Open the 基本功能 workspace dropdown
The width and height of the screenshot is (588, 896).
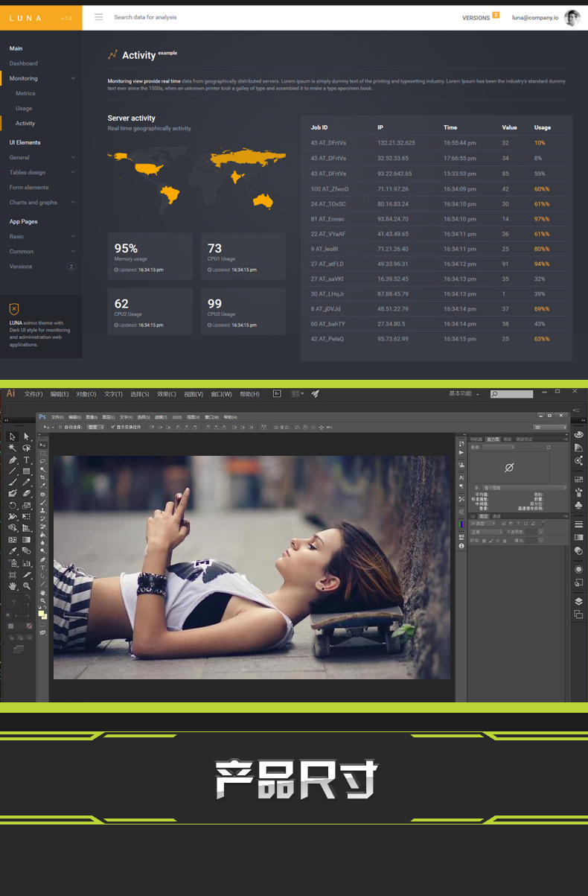point(464,394)
